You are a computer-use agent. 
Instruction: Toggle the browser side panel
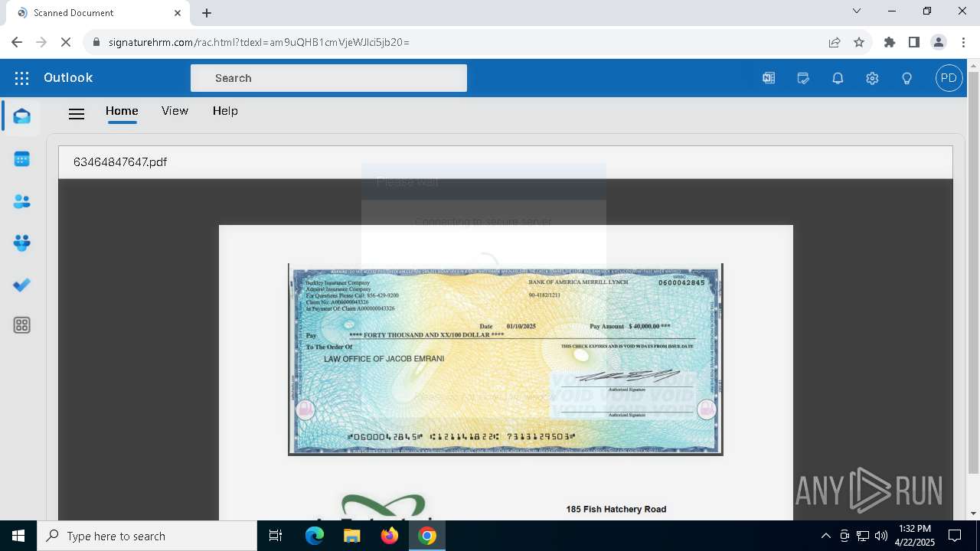click(x=914, y=42)
